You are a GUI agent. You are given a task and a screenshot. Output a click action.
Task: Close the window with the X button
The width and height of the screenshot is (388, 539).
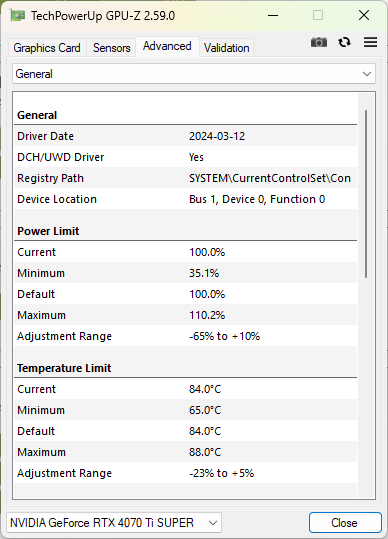click(364, 15)
